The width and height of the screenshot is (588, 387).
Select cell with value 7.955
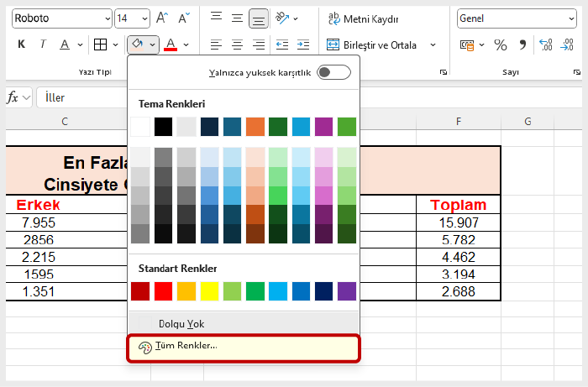(x=39, y=222)
